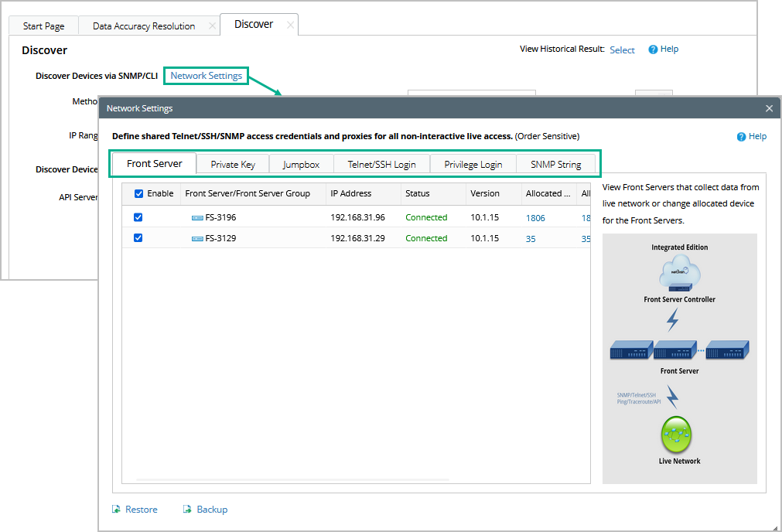Uncheck the FS-3196 row checkbox
This screenshot has height=532, width=782.
[138, 217]
